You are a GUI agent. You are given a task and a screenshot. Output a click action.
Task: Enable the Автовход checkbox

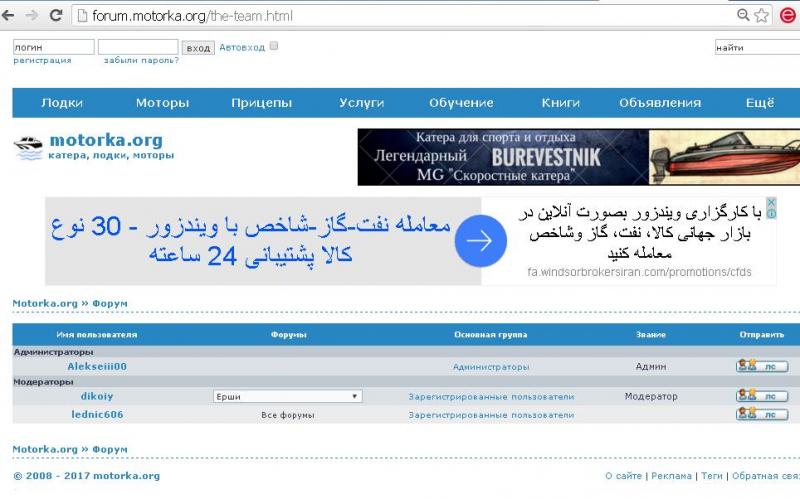274,46
